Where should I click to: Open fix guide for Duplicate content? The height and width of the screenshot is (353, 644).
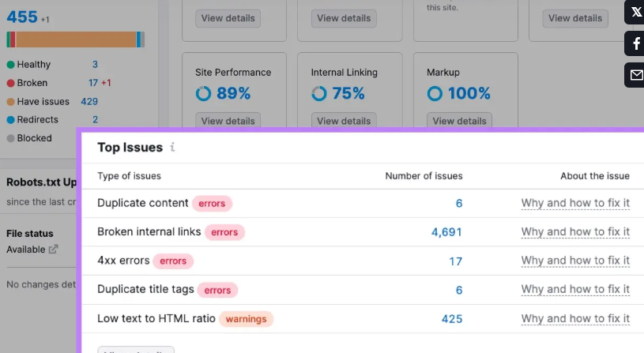coord(575,203)
